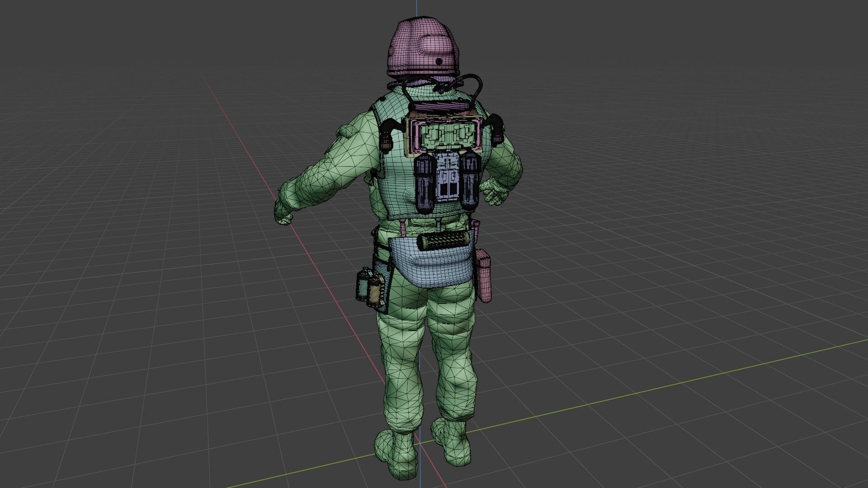Screen dimensions: 868x488
Task: Select the canister pouches strapped to the thigh
Action: point(372,287)
